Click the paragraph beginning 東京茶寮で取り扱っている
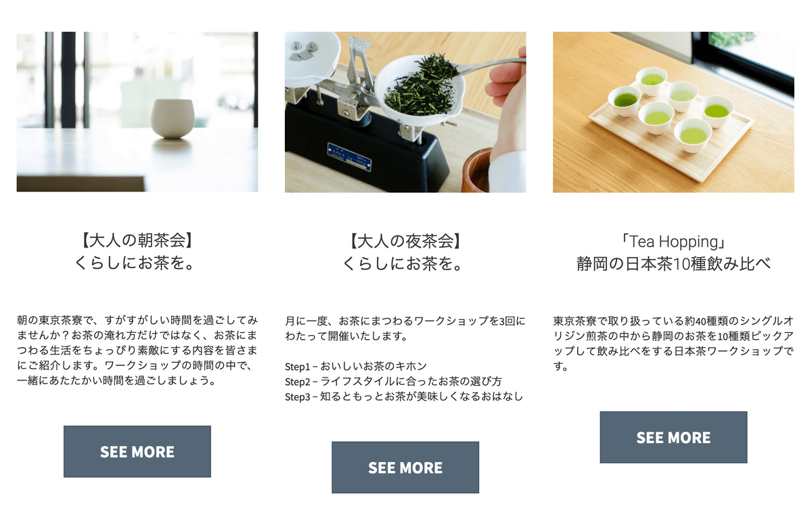The height and width of the screenshot is (523, 812). coord(673,343)
